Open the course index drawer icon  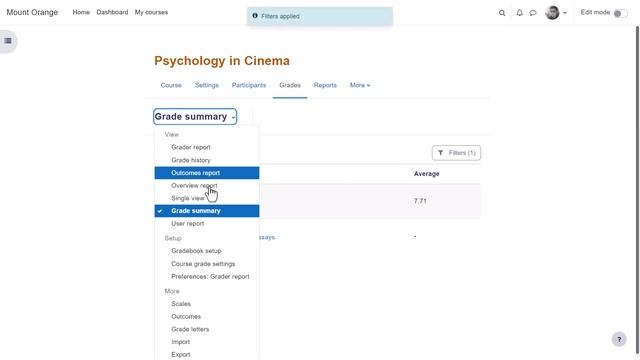pos(8,41)
